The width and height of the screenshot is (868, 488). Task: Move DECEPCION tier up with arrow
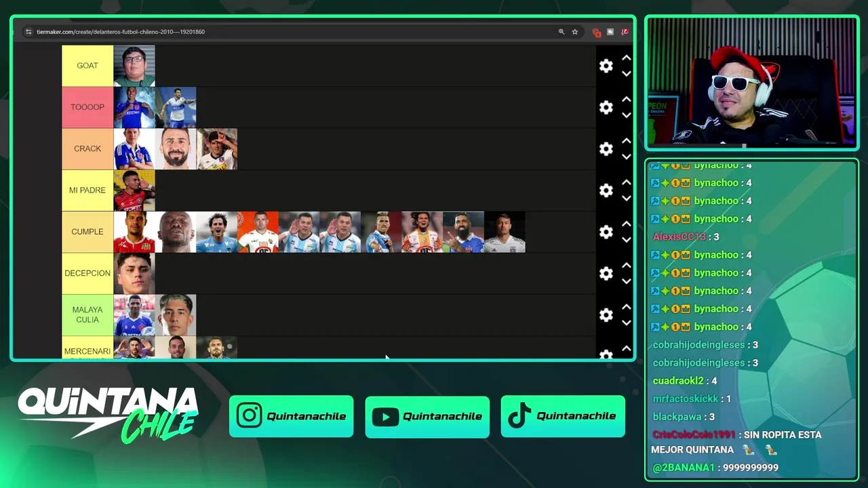[x=627, y=266]
